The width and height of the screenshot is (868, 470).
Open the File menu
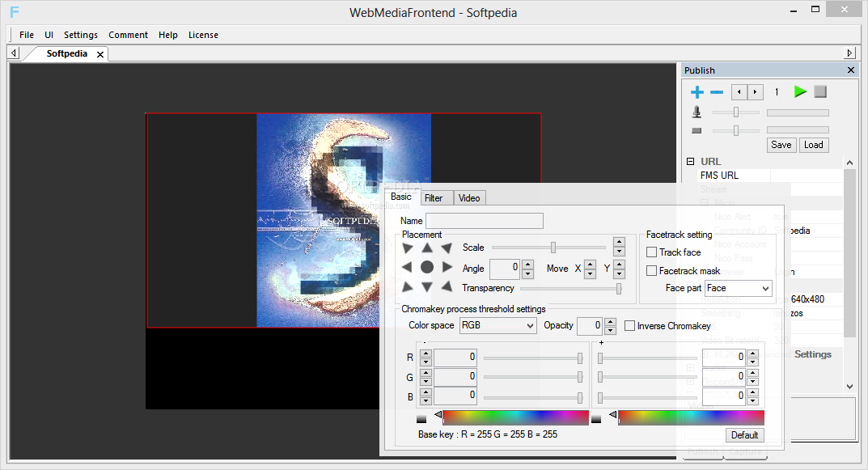tap(27, 35)
